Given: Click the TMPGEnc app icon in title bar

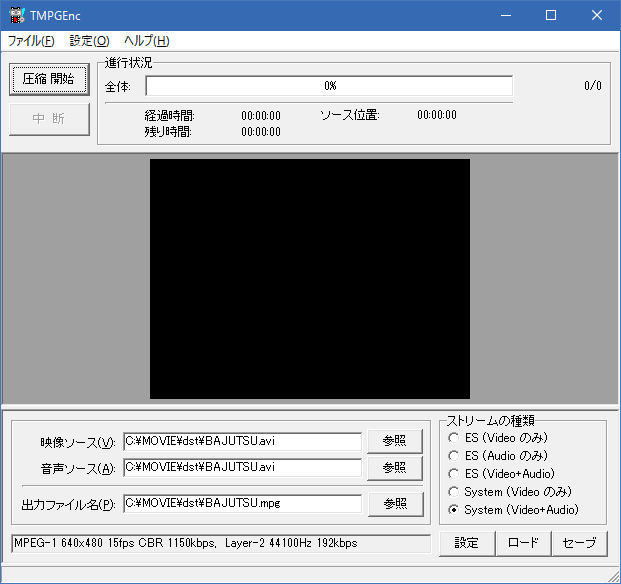Looking at the screenshot, I should click(15, 15).
